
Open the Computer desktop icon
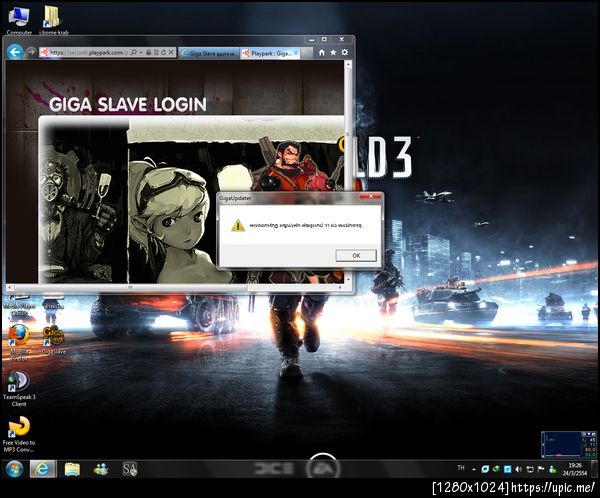pos(19,19)
